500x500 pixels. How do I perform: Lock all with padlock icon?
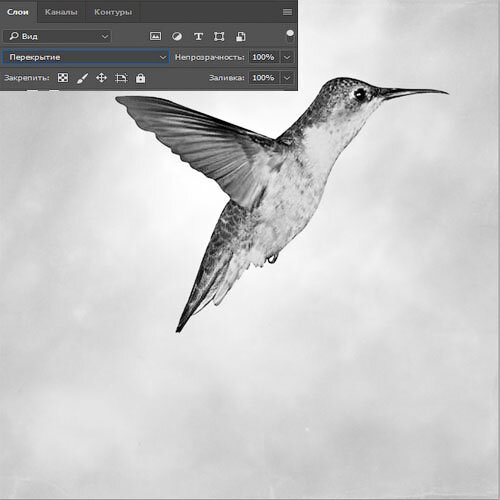click(140, 78)
